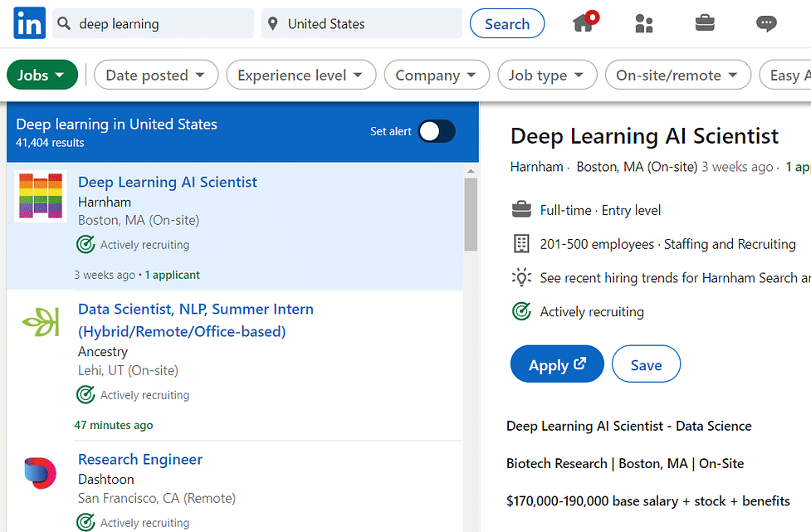
Task: Open the LinkedIn home logo
Action: tap(30, 23)
